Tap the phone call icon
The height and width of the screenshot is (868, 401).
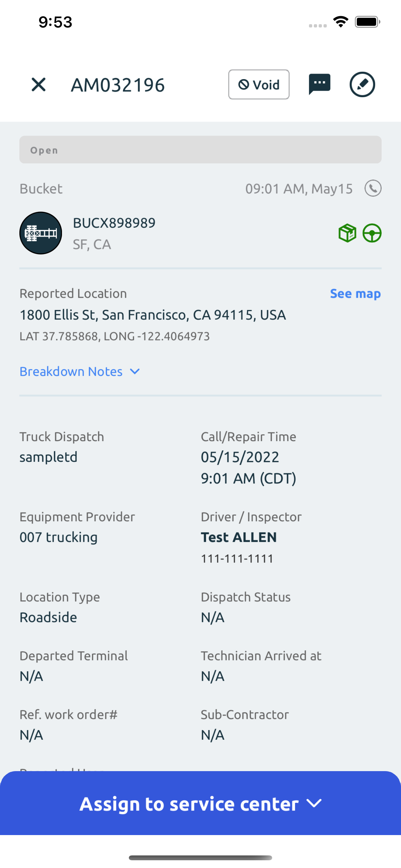[373, 188]
